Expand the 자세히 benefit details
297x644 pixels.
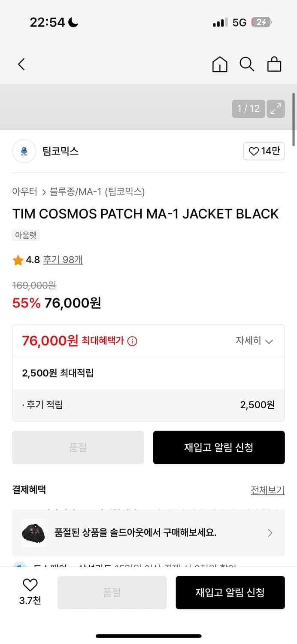pos(255,340)
